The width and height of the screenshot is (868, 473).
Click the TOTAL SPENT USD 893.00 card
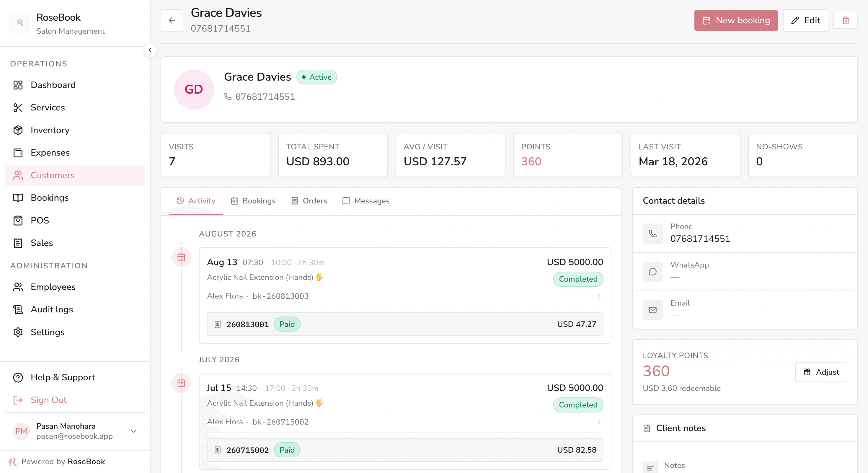point(333,155)
